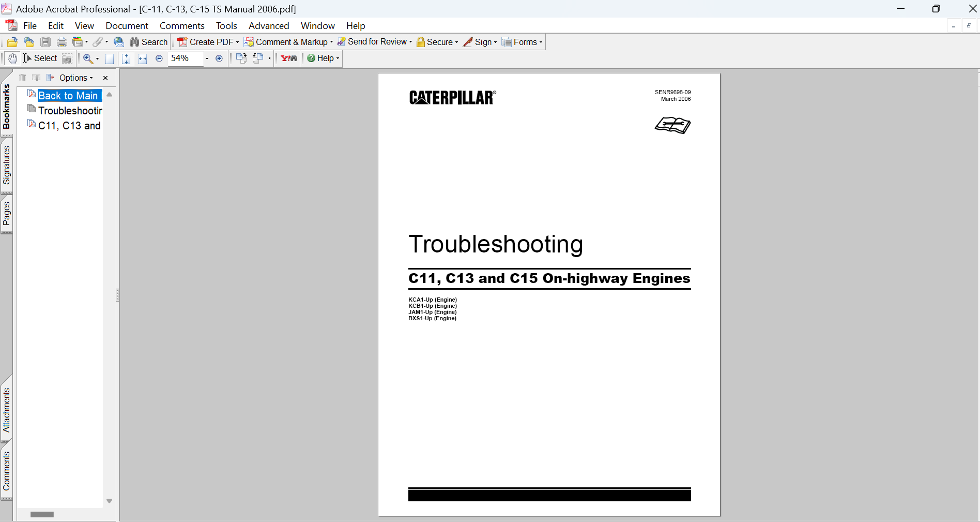Open the Window menu

coord(318,26)
